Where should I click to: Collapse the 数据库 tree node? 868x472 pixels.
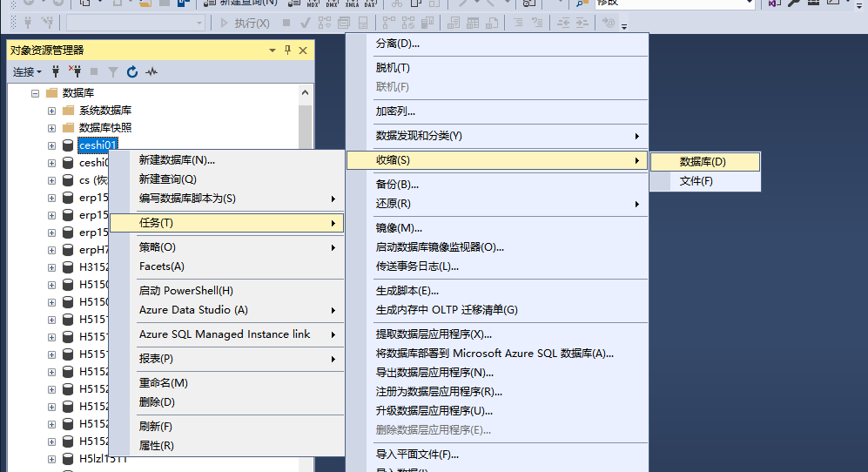pos(36,93)
